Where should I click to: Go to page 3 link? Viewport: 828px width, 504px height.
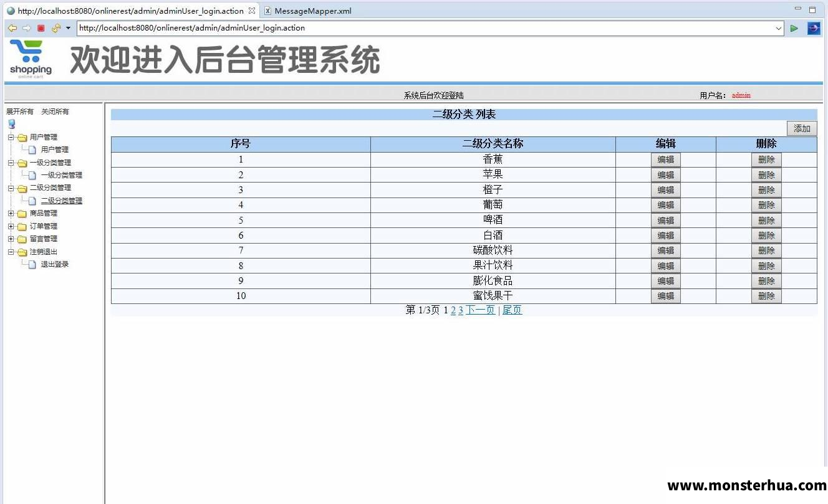click(461, 310)
